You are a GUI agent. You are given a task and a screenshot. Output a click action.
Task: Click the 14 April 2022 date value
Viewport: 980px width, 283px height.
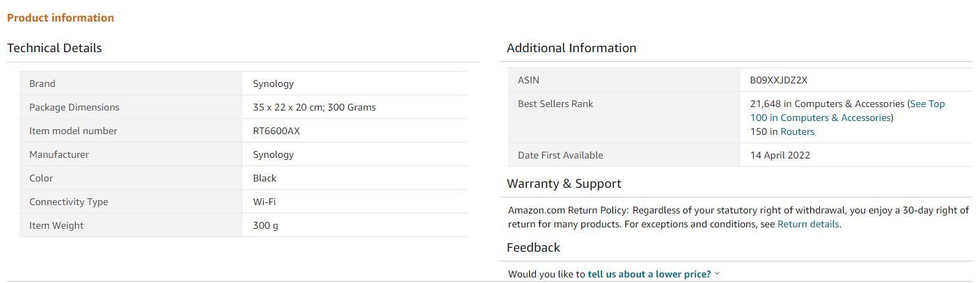coord(780,155)
